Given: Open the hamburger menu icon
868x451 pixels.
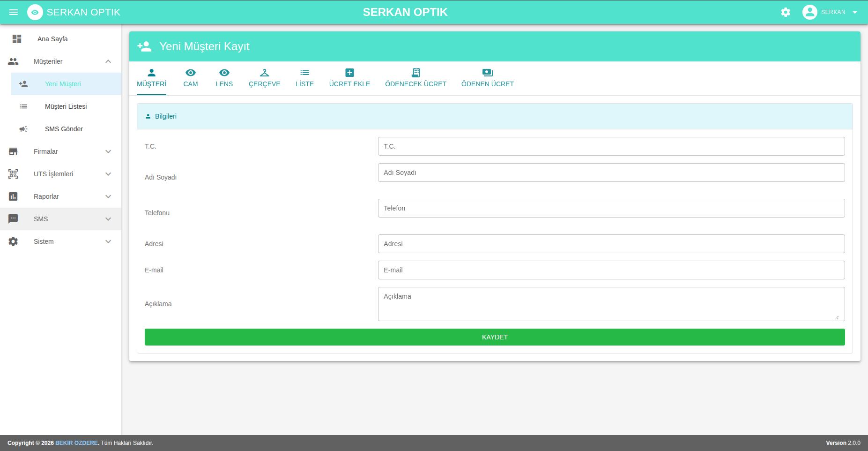Looking at the screenshot, I should (x=14, y=12).
